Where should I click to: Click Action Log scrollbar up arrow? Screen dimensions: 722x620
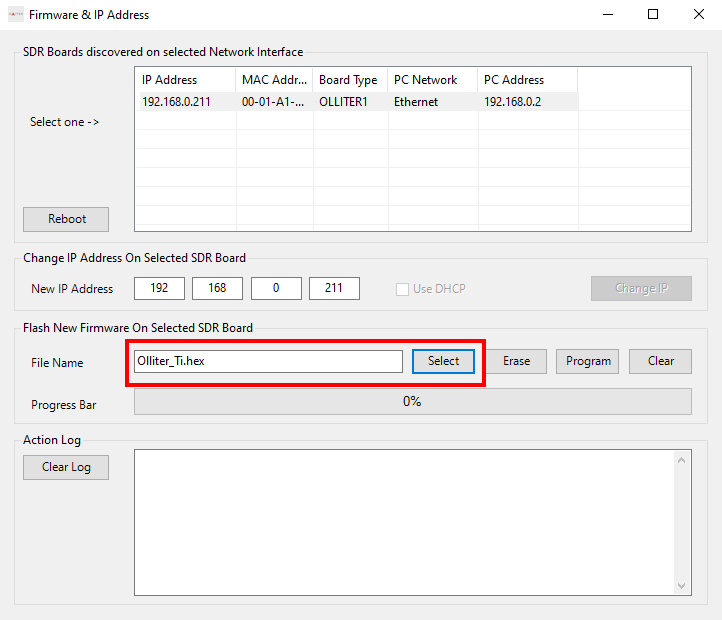tap(682, 460)
